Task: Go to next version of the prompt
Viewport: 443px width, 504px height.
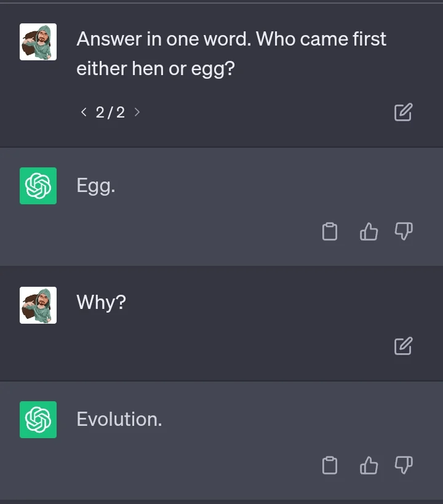Action: [137, 112]
